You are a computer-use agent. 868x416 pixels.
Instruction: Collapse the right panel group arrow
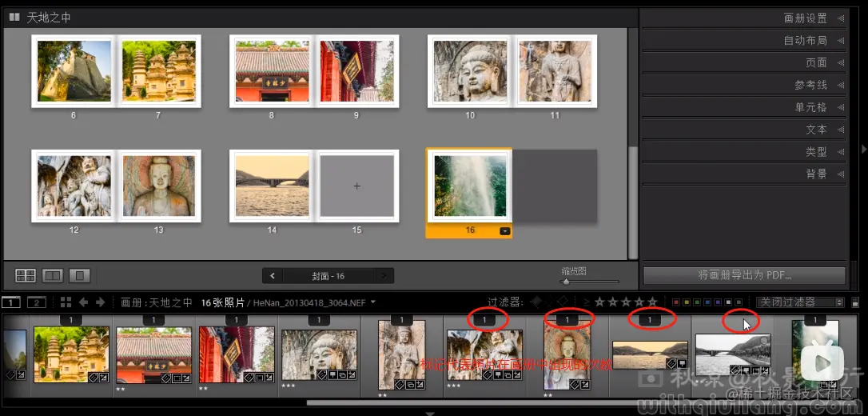tap(864, 149)
